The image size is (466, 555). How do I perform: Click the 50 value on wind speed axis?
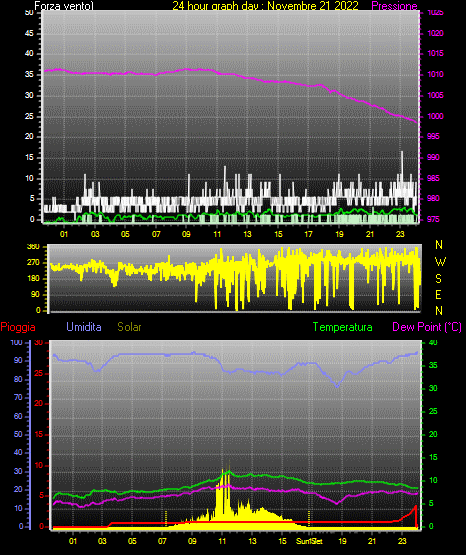click(x=29, y=13)
